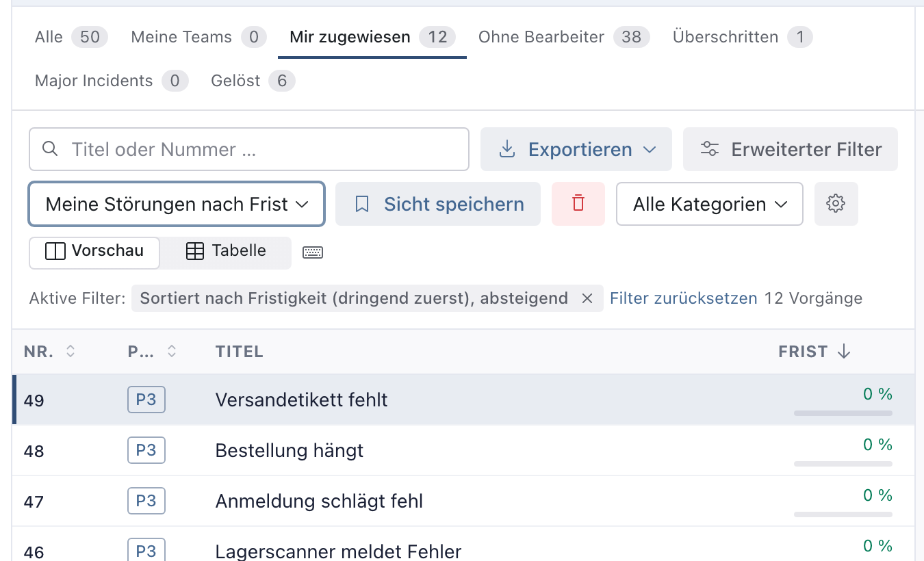Focus the Titel oder Nummer search field
924x561 pixels.
pos(249,149)
